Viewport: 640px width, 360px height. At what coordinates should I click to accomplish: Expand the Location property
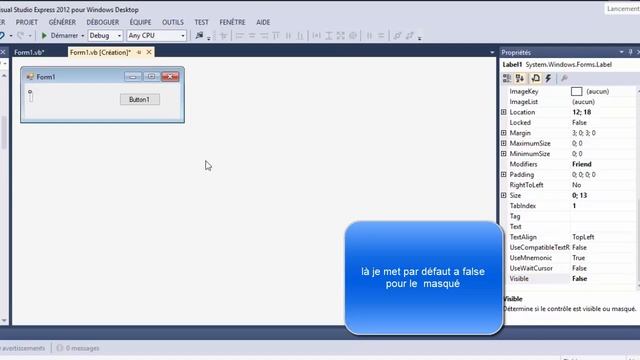pyautogui.click(x=504, y=112)
